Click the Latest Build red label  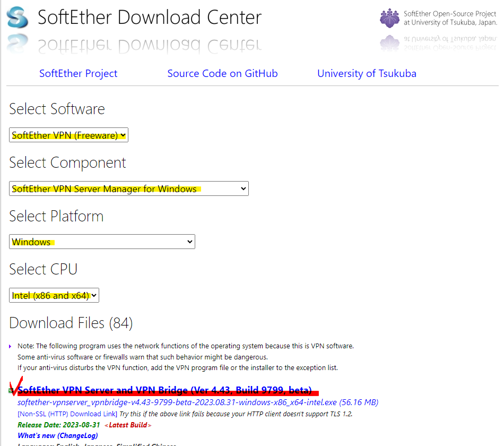(128, 425)
